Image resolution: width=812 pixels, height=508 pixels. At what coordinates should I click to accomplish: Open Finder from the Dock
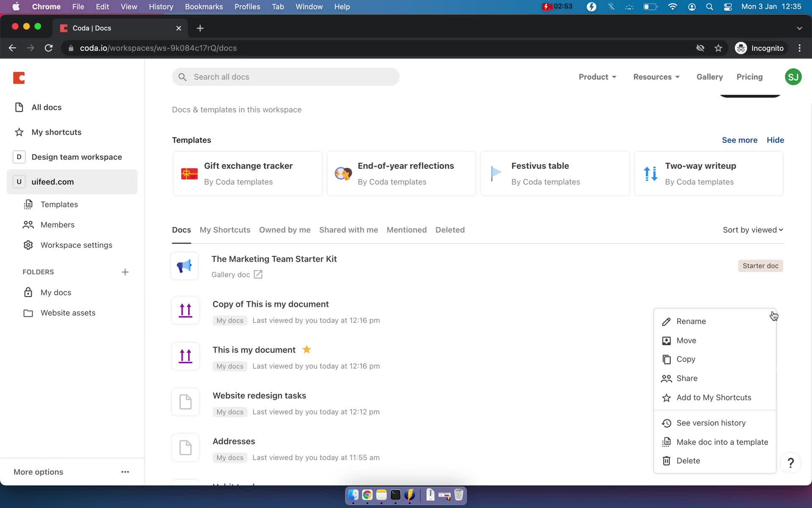[353, 495]
